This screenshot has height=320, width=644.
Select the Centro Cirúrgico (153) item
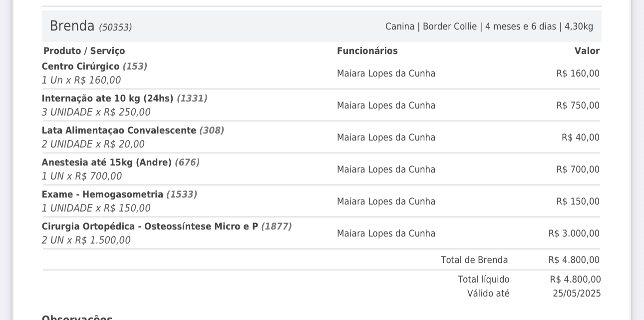click(94, 66)
